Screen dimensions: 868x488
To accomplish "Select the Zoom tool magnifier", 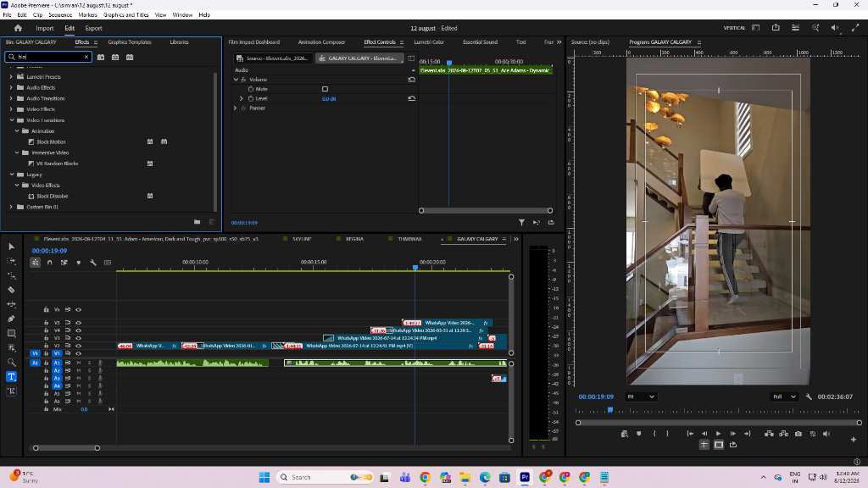I will pos(11,362).
